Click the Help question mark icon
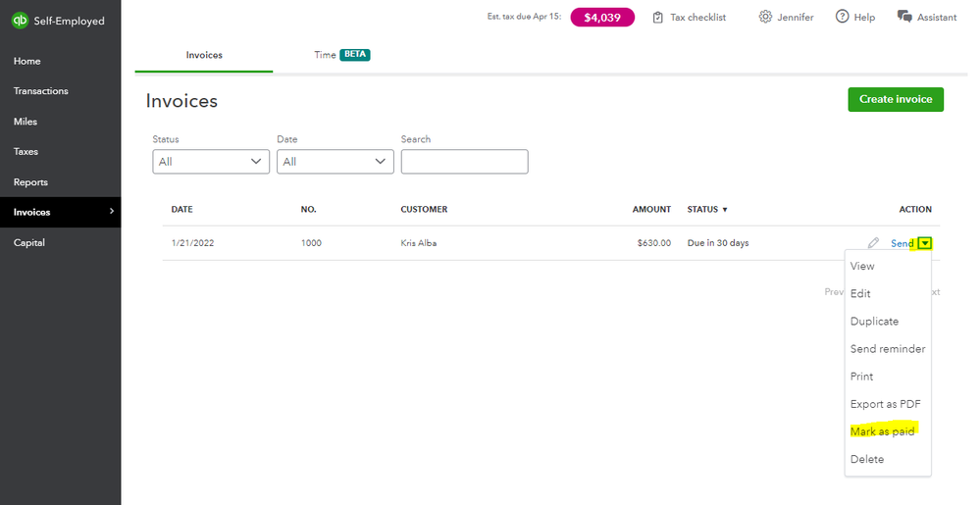The width and height of the screenshot is (980, 505). point(843,17)
